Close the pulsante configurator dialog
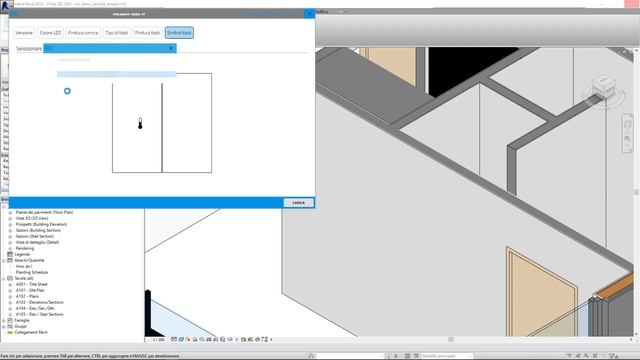The image size is (640, 360). (309, 14)
